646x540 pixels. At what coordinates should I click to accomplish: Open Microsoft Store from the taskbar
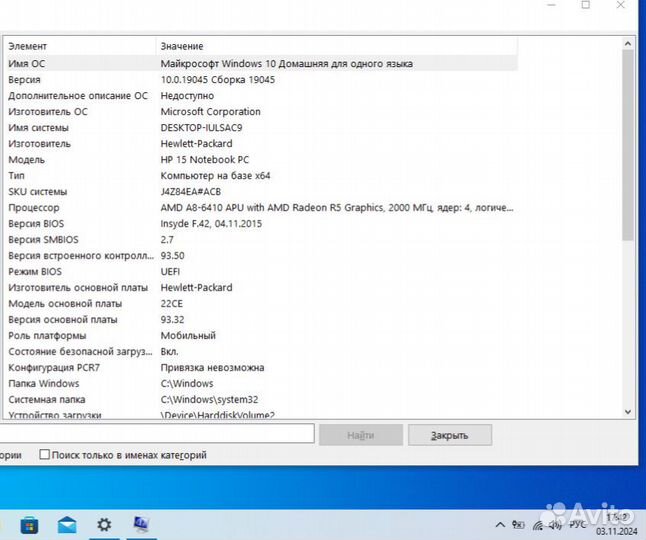pyautogui.click(x=30, y=524)
